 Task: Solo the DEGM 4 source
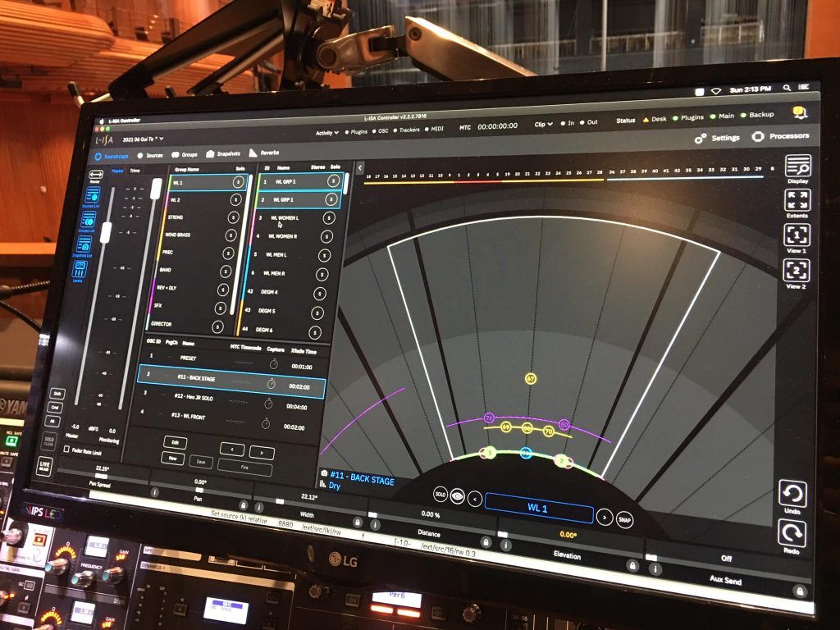click(x=319, y=294)
